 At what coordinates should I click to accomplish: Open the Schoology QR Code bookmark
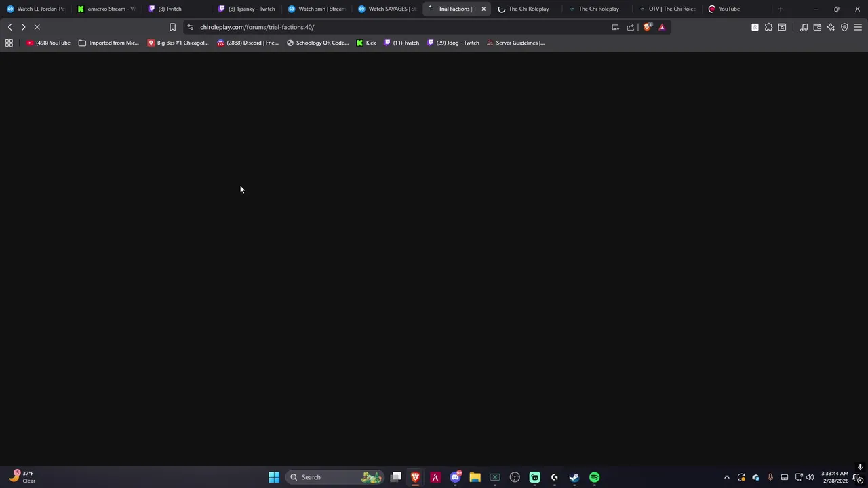point(317,43)
